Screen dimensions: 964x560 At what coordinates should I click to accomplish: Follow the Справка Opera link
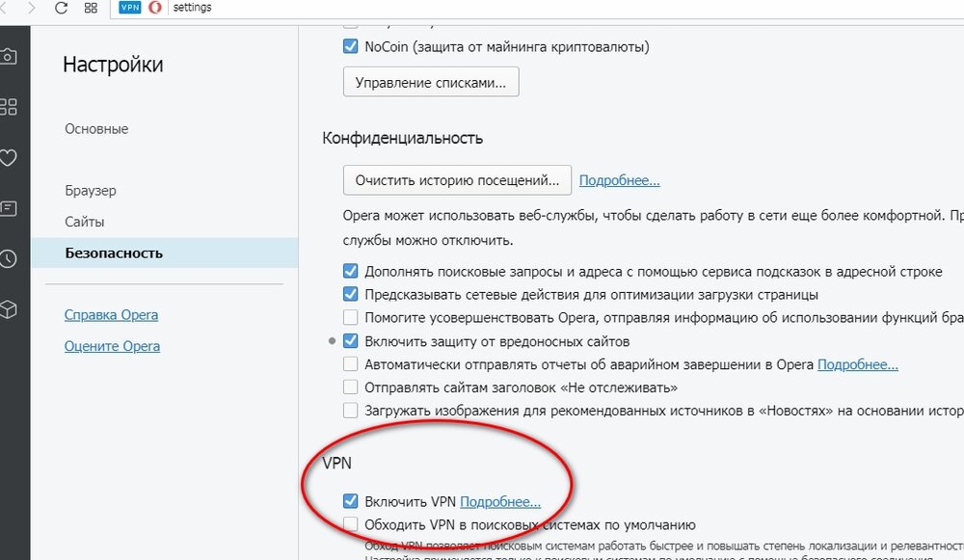[110, 314]
